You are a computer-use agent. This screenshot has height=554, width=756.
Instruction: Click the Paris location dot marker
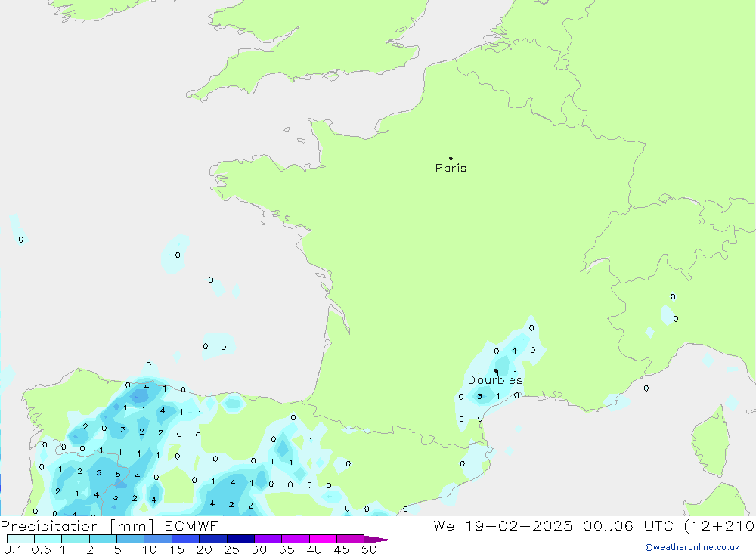click(x=451, y=158)
